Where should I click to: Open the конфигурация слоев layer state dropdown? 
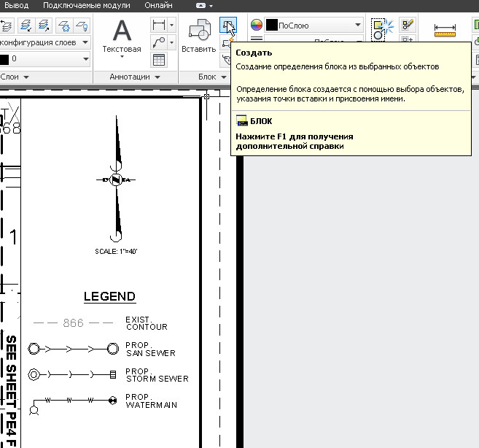tap(85, 42)
